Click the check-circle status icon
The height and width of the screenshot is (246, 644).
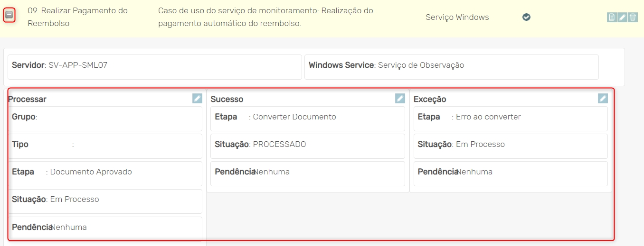click(x=526, y=17)
